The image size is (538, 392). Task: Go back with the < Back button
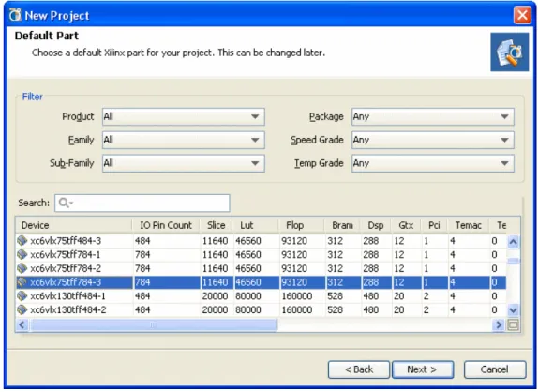pos(359,369)
